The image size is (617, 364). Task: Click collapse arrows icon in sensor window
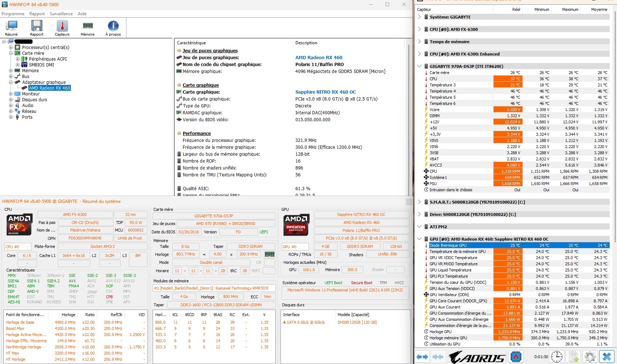438,357
